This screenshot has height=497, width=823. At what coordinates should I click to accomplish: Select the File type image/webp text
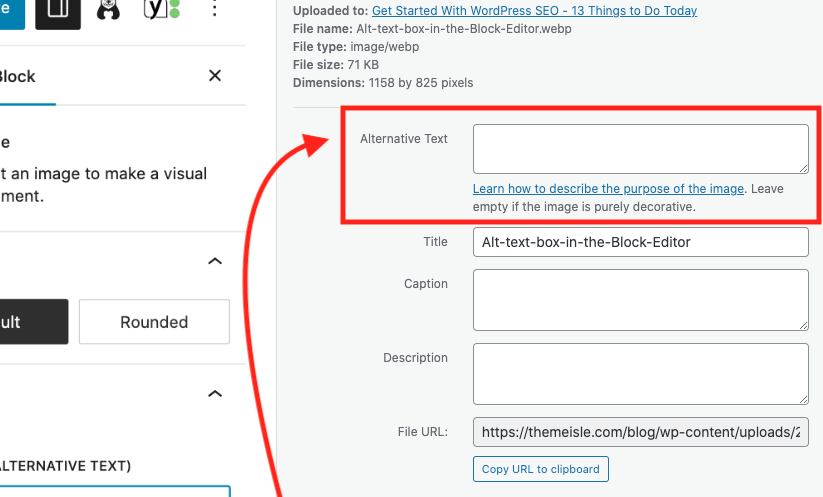356,47
